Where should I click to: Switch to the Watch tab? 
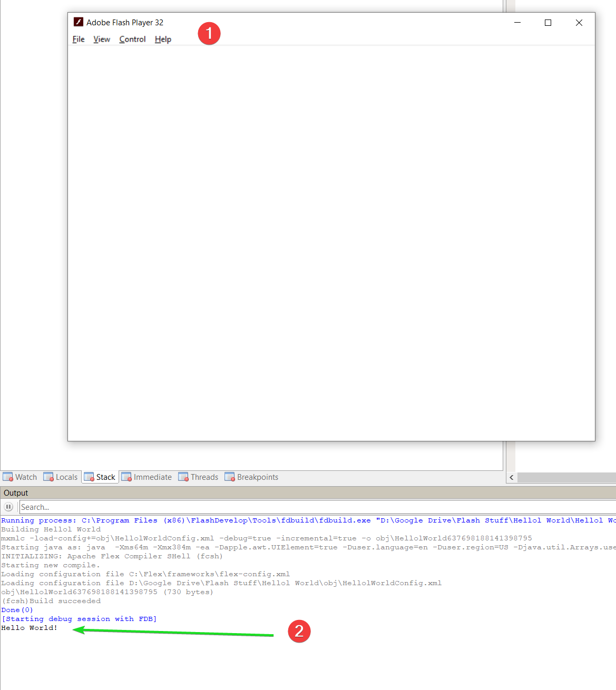pos(20,477)
